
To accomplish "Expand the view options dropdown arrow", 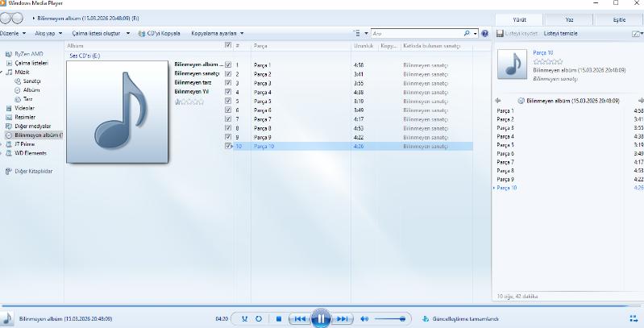I will [x=366, y=34].
